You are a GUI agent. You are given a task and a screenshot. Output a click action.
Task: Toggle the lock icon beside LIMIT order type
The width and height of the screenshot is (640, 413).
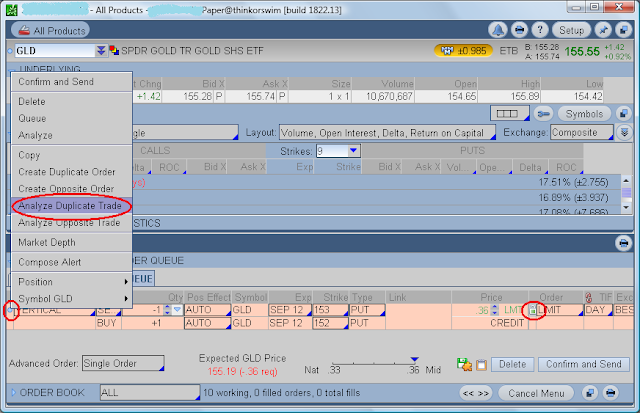tap(532, 310)
